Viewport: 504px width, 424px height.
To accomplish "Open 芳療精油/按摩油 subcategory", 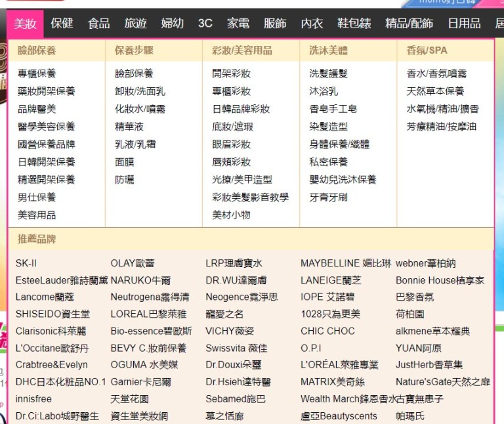I will pyautogui.click(x=441, y=127).
